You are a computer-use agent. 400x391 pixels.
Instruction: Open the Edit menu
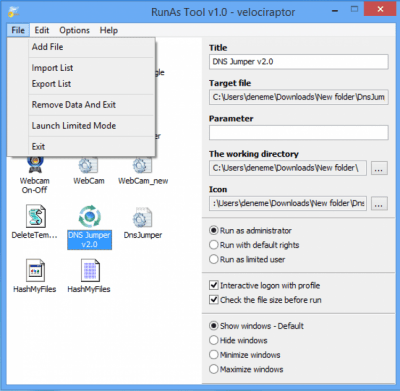tap(42, 30)
